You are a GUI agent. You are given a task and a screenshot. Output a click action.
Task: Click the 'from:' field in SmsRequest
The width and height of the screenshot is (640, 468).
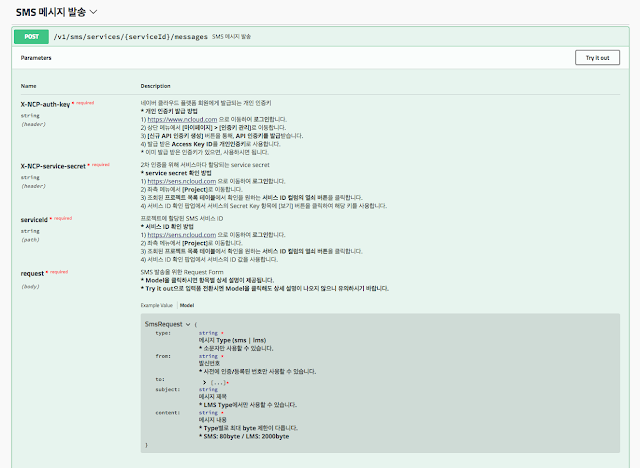tap(163, 356)
